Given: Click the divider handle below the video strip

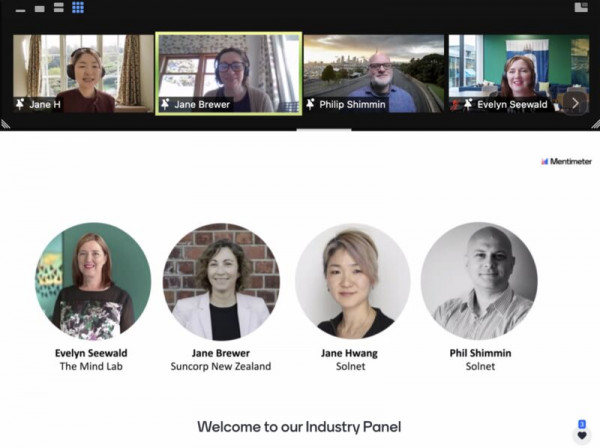Looking at the screenshot, I should tap(324, 130).
